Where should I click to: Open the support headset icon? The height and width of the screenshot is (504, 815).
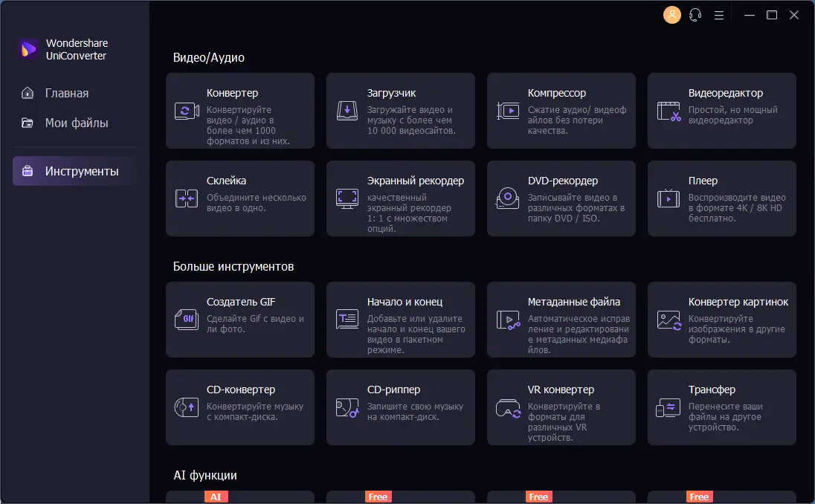click(x=695, y=15)
